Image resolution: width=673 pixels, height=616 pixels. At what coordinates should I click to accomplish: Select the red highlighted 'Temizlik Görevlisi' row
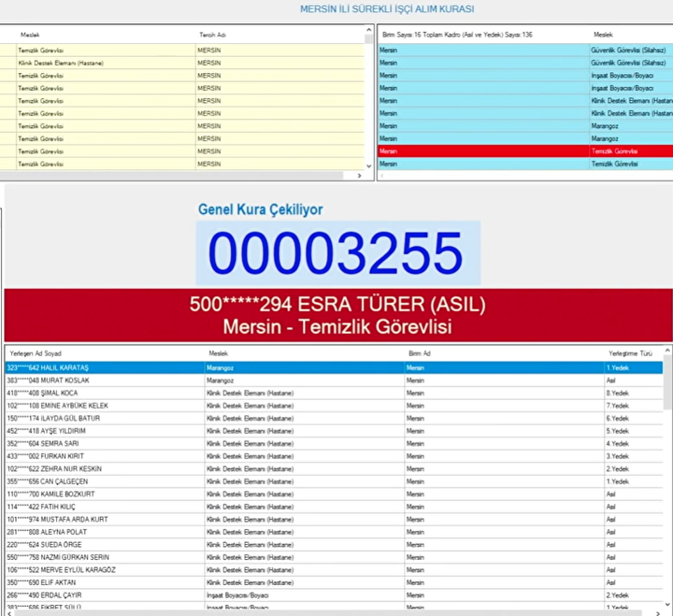tap(525, 151)
